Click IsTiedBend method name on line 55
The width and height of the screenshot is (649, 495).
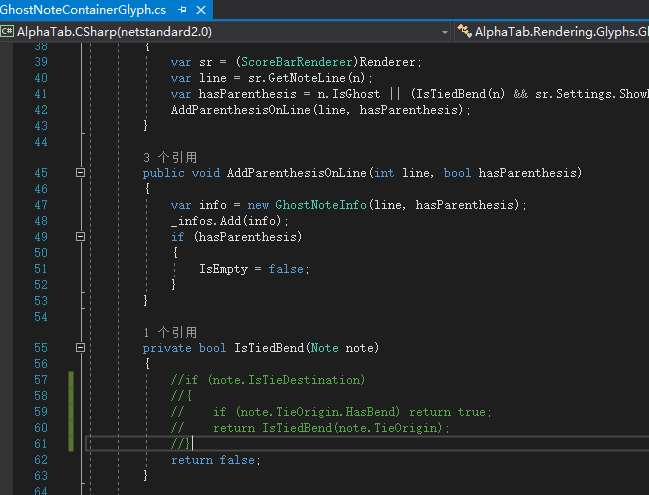point(269,348)
